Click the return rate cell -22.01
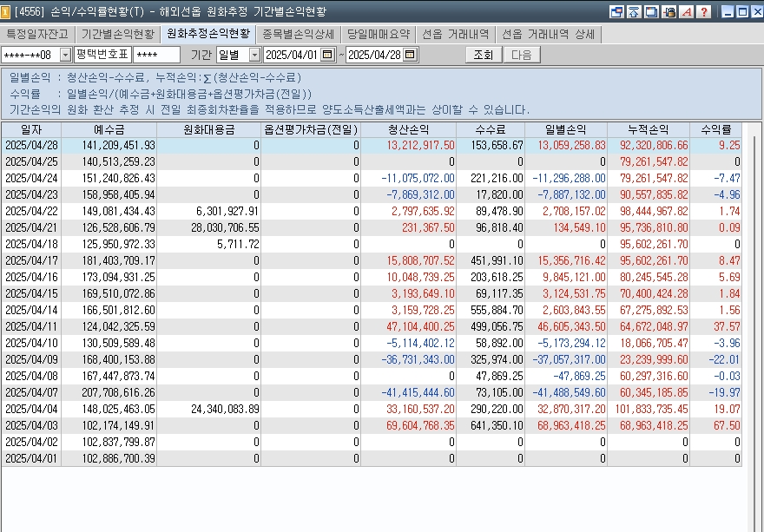 pos(715,359)
